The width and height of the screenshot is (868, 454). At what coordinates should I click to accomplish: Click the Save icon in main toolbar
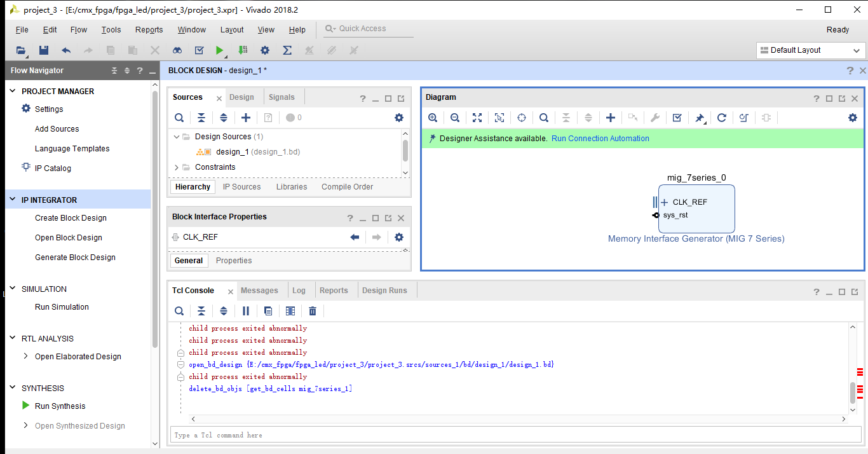tap(44, 50)
